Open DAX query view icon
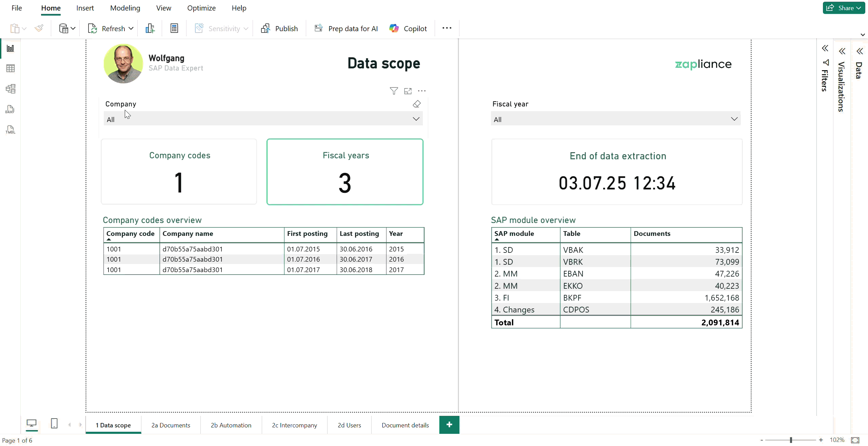 10,109
